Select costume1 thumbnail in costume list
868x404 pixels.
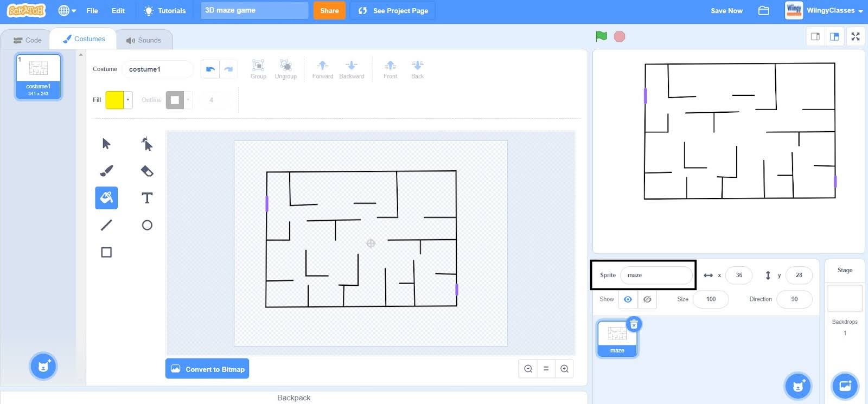coord(39,76)
